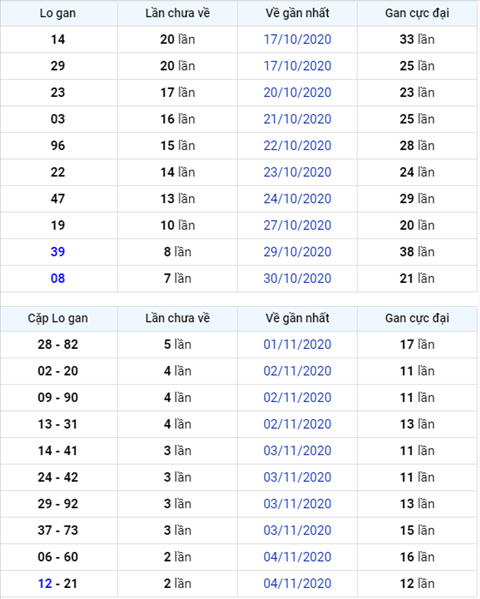The image size is (480, 599).
Task: Open the 03/11/2020 link for pair 37 - 73
Action: click(x=297, y=530)
